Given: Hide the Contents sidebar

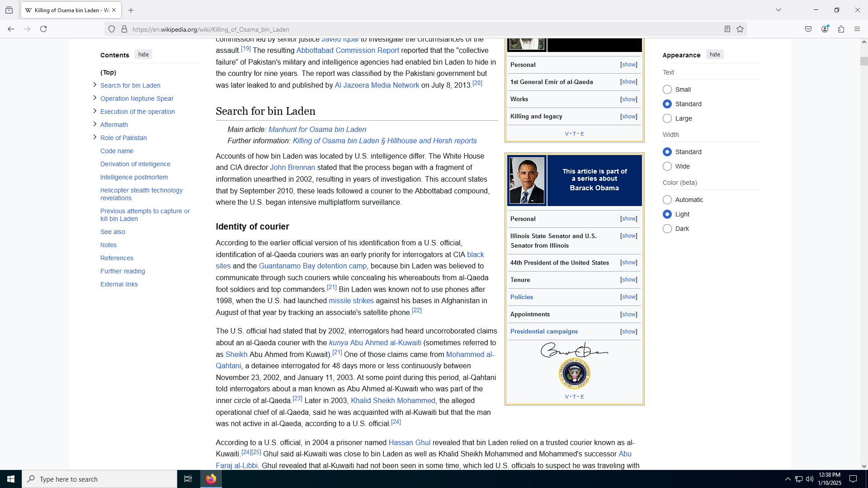Looking at the screenshot, I should pos(143,55).
